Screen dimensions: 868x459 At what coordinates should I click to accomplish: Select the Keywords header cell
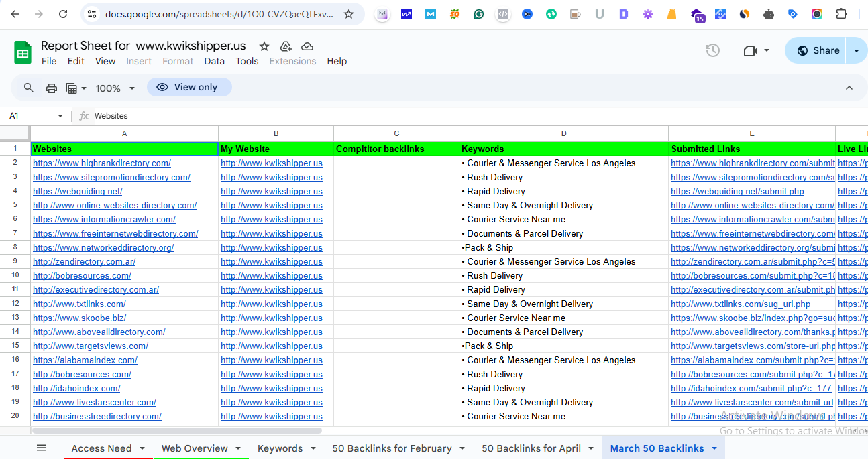click(563, 149)
